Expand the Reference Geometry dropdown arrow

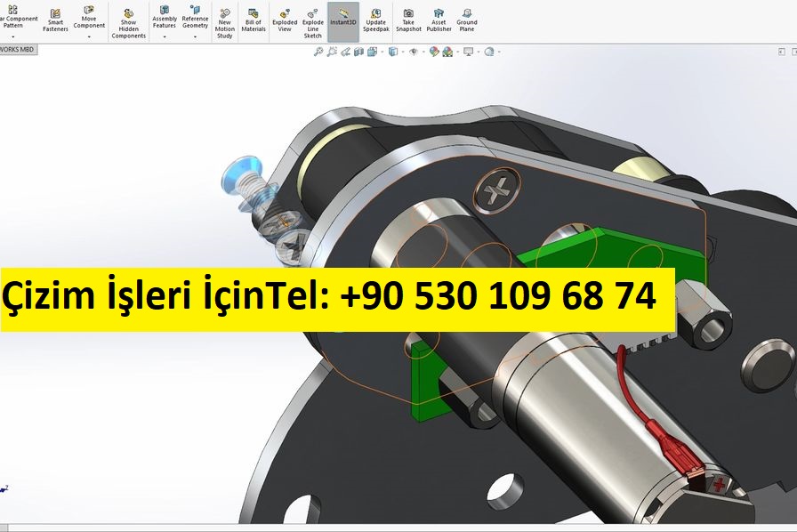(x=195, y=36)
